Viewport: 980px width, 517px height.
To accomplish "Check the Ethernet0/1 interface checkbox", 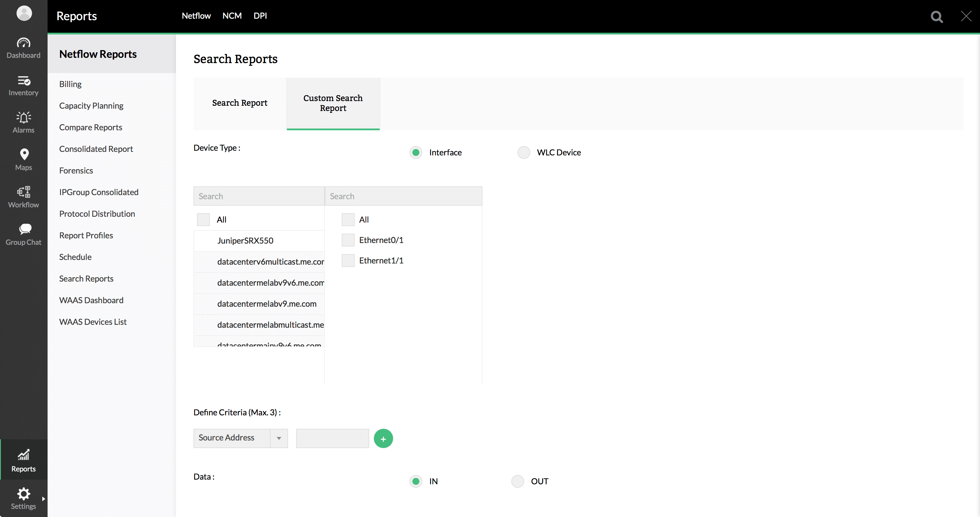I will coord(348,240).
